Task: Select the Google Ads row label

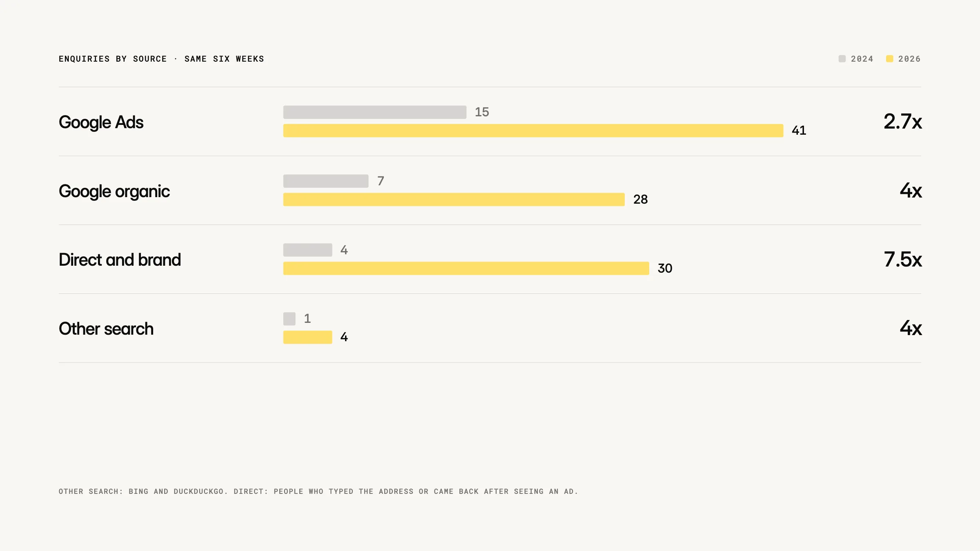Action: point(101,122)
